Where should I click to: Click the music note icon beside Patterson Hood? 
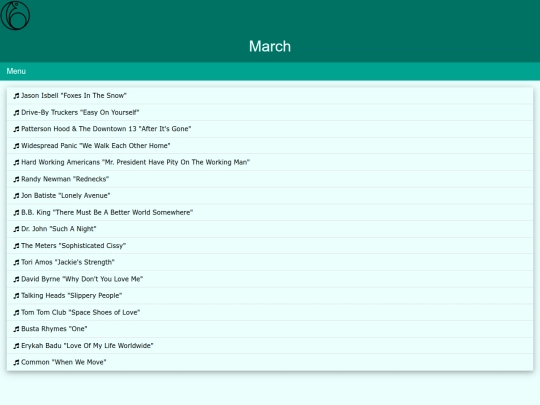(x=16, y=129)
